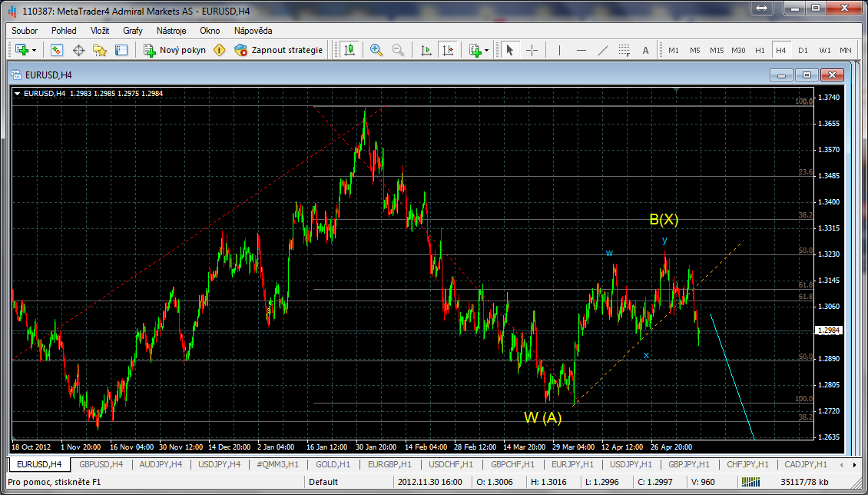This screenshot has height=495, width=868.
Task: Click the connection status 35117/78 kb indicator
Action: tap(804, 482)
